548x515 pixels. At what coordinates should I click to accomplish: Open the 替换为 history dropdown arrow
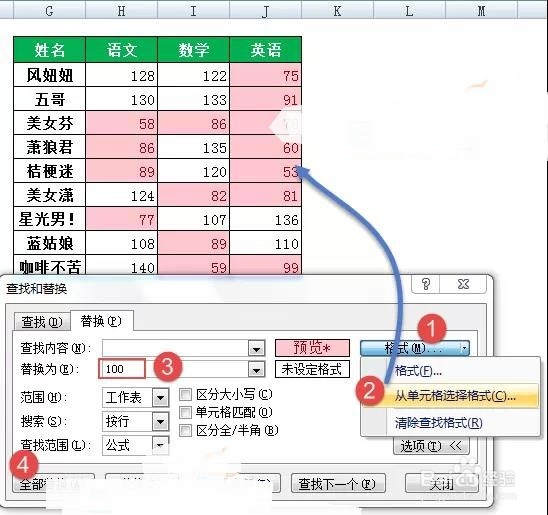[x=257, y=369]
